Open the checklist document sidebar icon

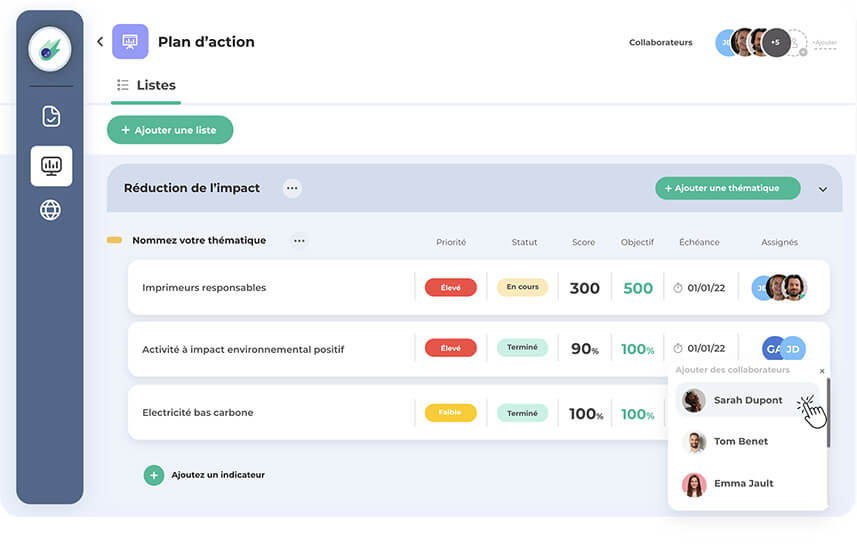[51, 116]
